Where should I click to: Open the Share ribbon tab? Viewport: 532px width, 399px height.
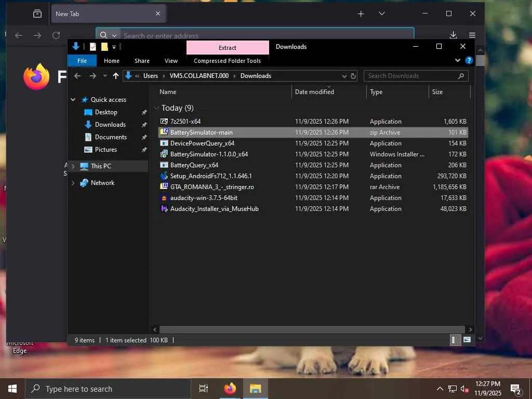[142, 61]
